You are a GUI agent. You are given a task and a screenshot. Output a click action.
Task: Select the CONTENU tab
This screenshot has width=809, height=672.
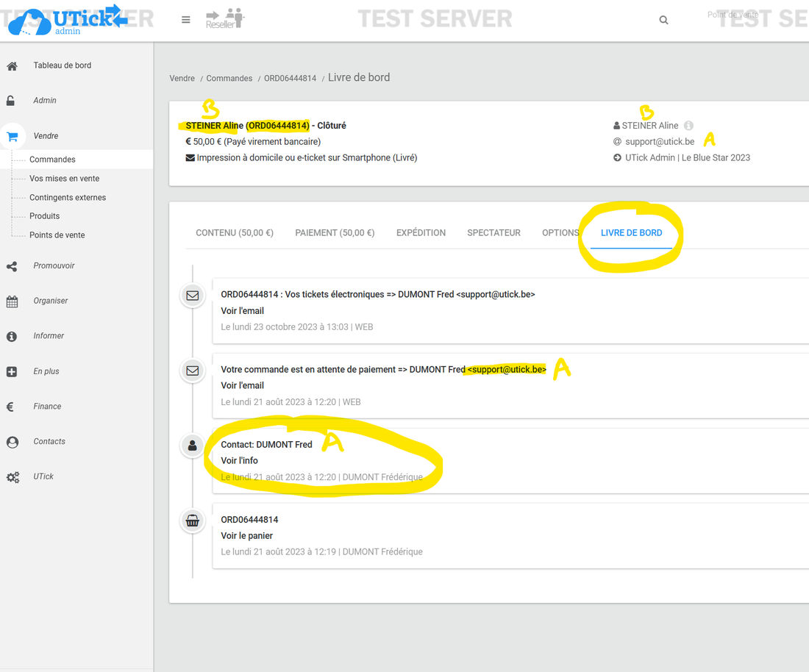(234, 233)
